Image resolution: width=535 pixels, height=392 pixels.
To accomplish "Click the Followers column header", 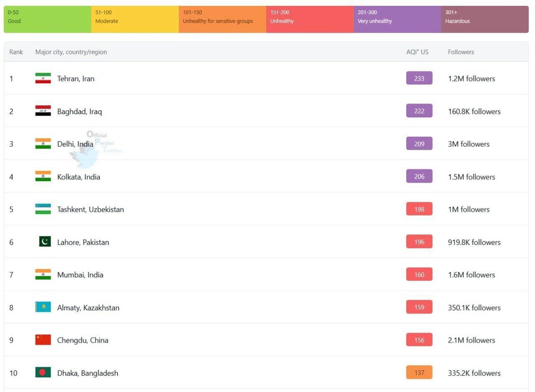I will click(x=461, y=52).
